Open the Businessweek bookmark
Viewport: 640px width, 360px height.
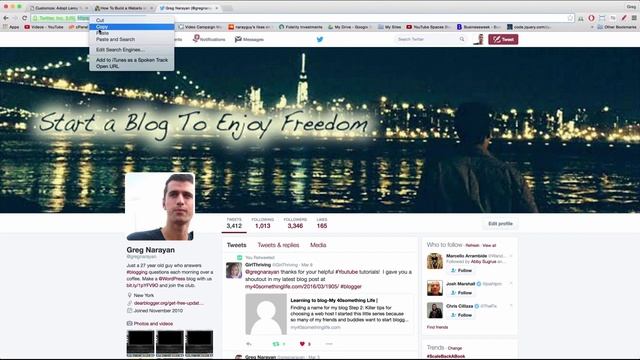coord(479,27)
